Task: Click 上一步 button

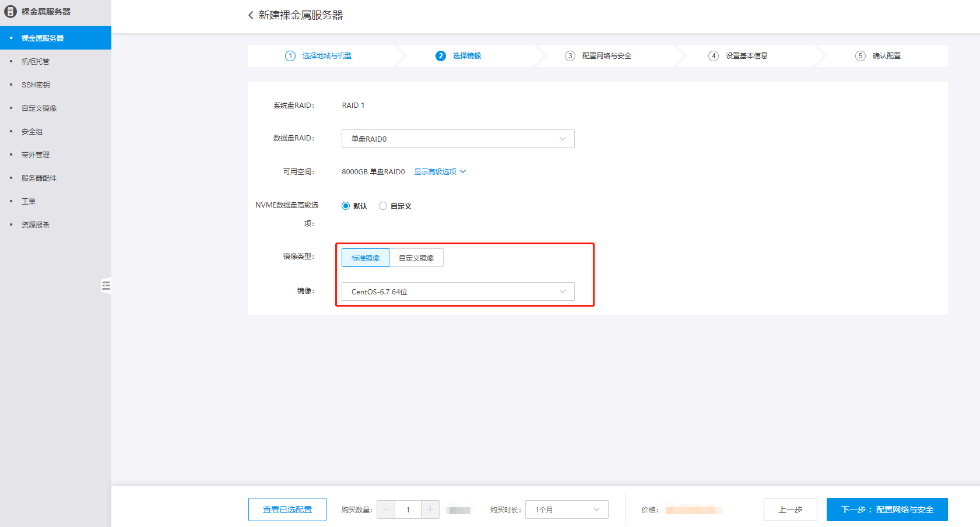Action: [791, 510]
